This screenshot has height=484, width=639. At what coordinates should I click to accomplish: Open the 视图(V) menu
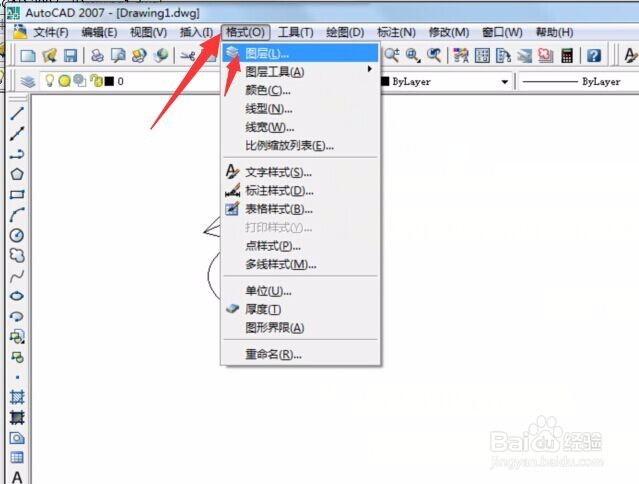(148, 32)
